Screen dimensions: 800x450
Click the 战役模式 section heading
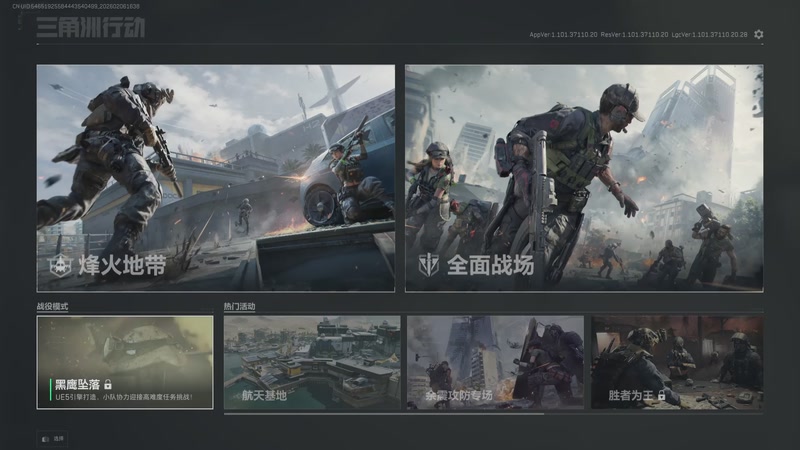52,306
